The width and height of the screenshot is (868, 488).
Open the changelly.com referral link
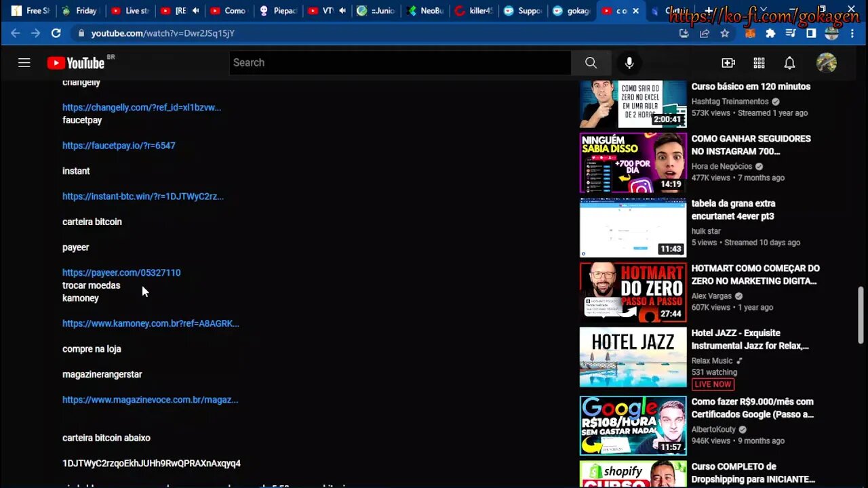142,107
